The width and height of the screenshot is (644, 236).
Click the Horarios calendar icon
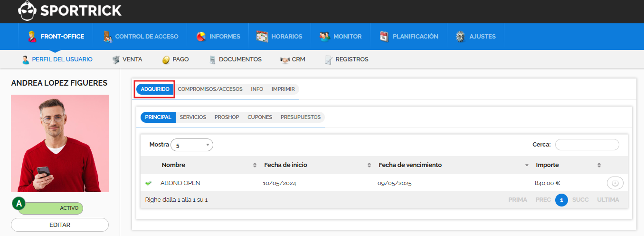[x=262, y=36]
